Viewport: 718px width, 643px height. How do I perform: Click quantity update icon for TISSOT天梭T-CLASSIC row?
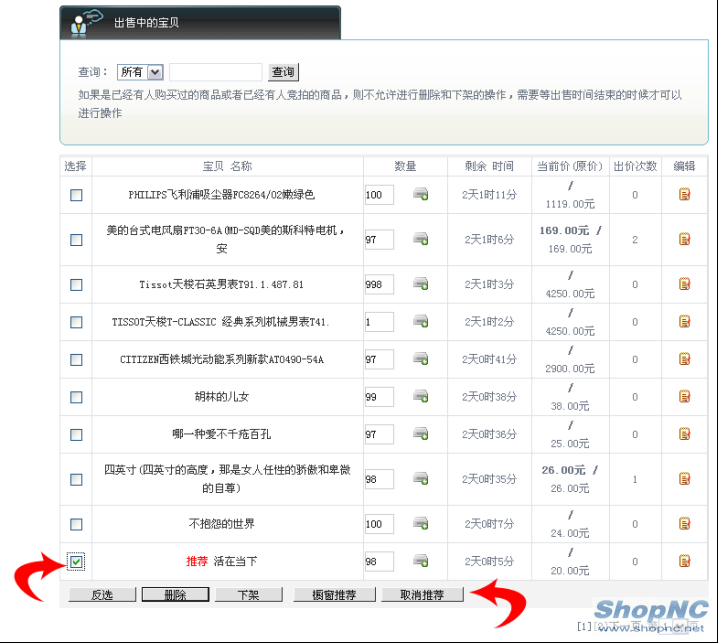[420, 322]
